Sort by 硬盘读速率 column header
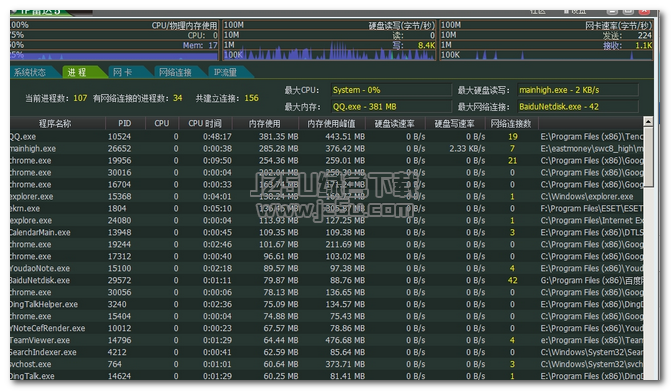Screen dimensions: 671x391 395,124
